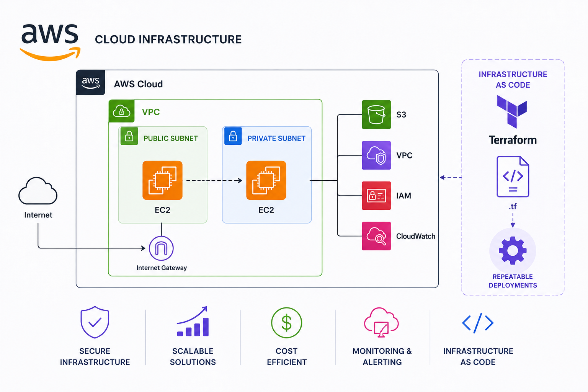Click the scalable solutions bar chart icon
Screen dimensions: 588x392
[x=193, y=322]
